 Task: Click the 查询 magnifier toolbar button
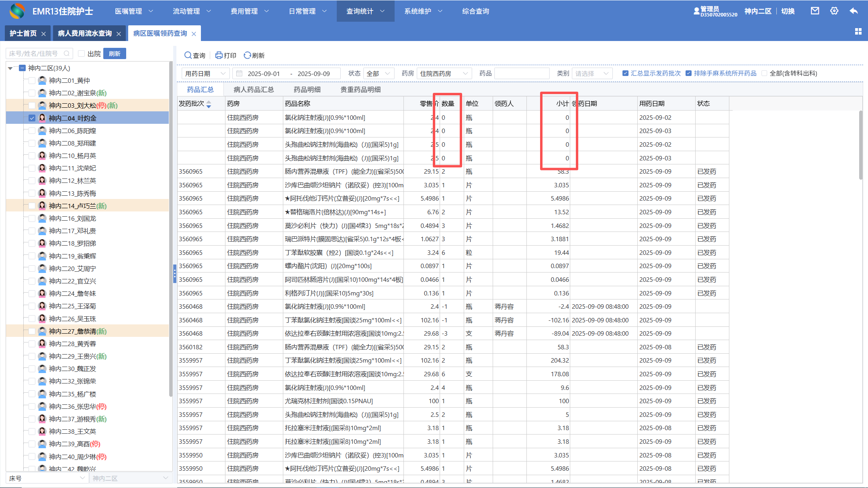click(188, 55)
